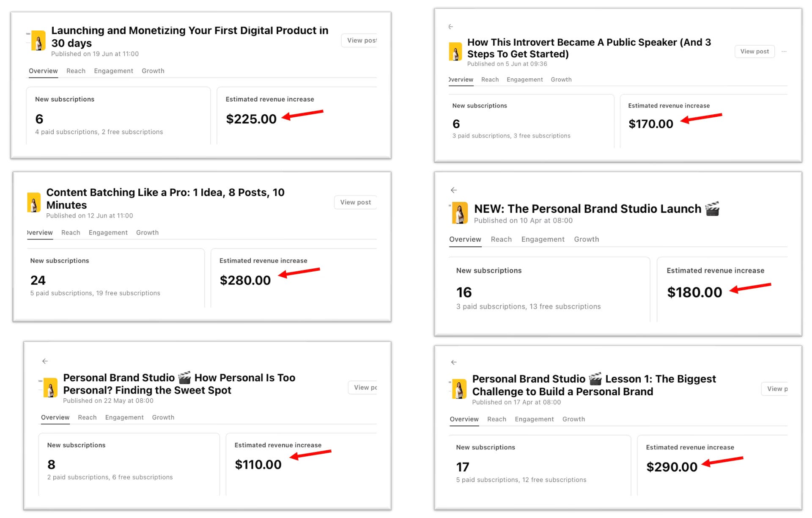This screenshot has height=518, width=812.
Task: Open Growth tab in Lesson 1 Biggest Challenge post
Action: [573, 419]
